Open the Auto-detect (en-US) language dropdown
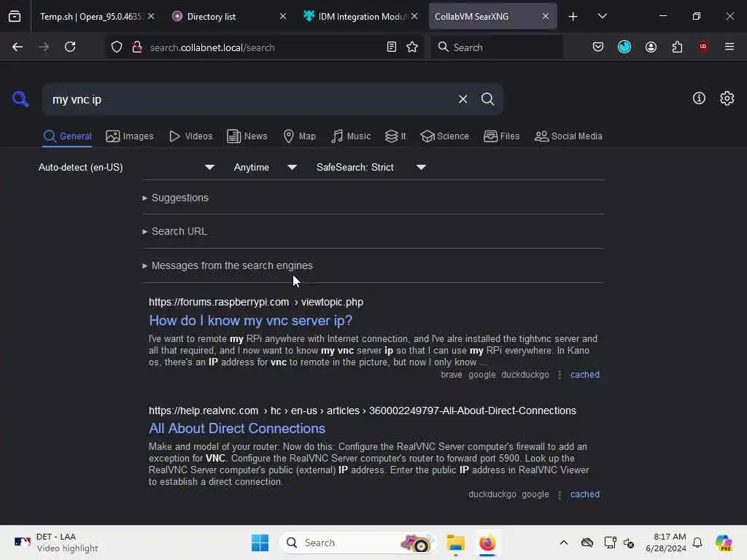The height and width of the screenshot is (560, 747). (126, 167)
